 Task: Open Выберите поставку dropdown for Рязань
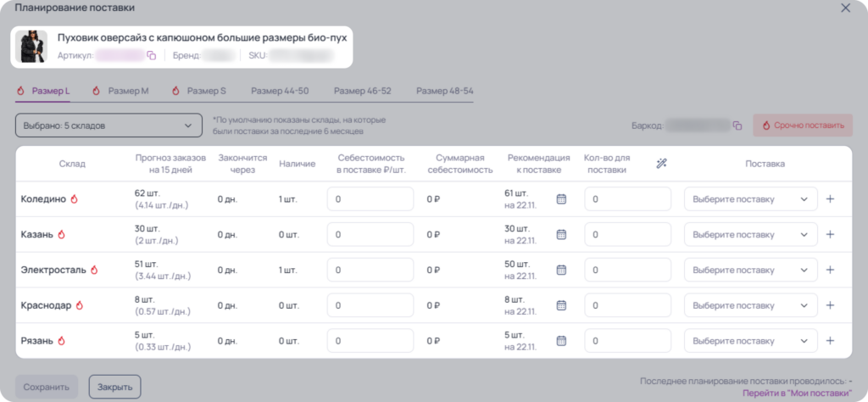pyautogui.click(x=751, y=341)
